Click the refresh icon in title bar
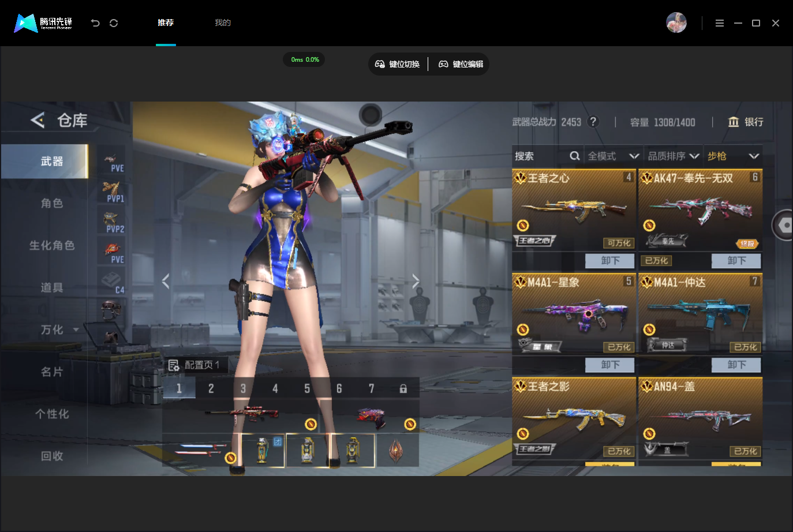 pyautogui.click(x=114, y=23)
